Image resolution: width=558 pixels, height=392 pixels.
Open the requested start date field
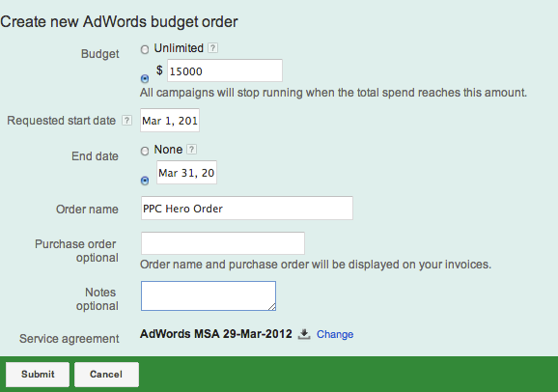(170, 121)
